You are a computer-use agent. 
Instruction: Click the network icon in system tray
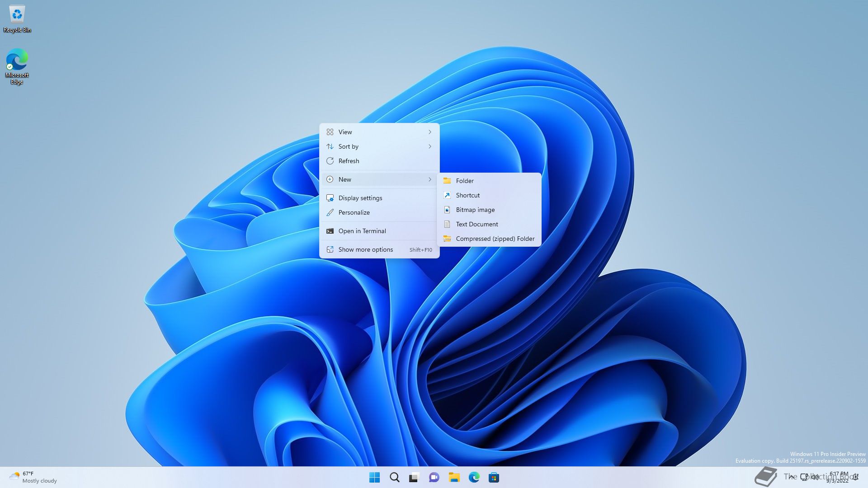pos(804,477)
